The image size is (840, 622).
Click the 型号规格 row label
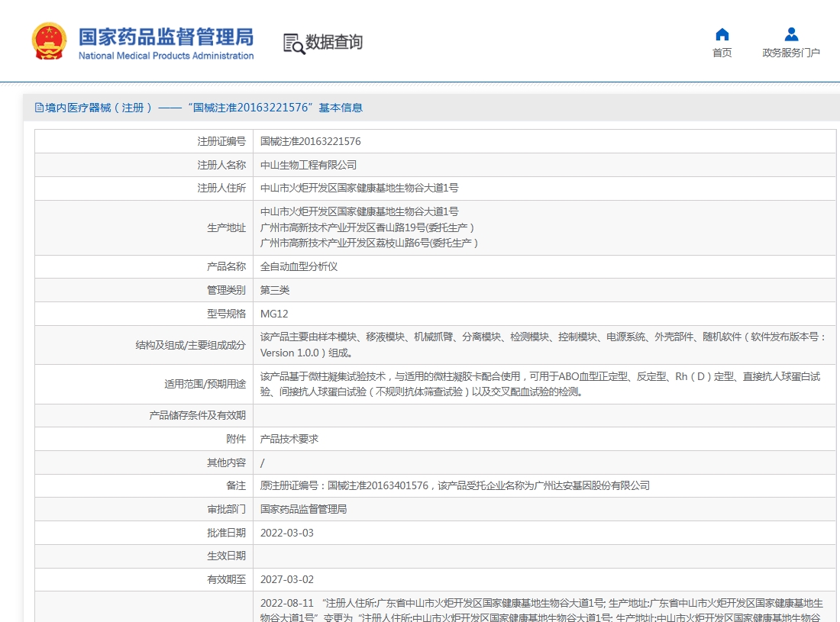tap(226, 314)
